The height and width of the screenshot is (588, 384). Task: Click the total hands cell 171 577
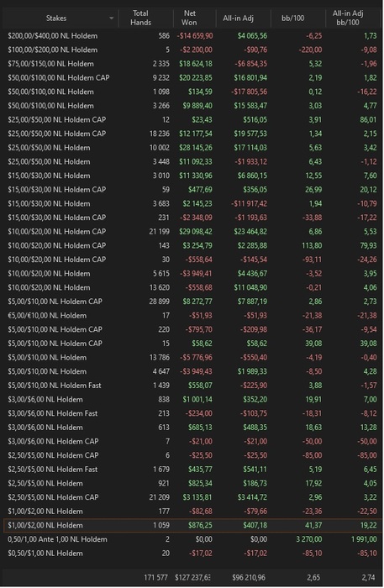tap(155, 578)
